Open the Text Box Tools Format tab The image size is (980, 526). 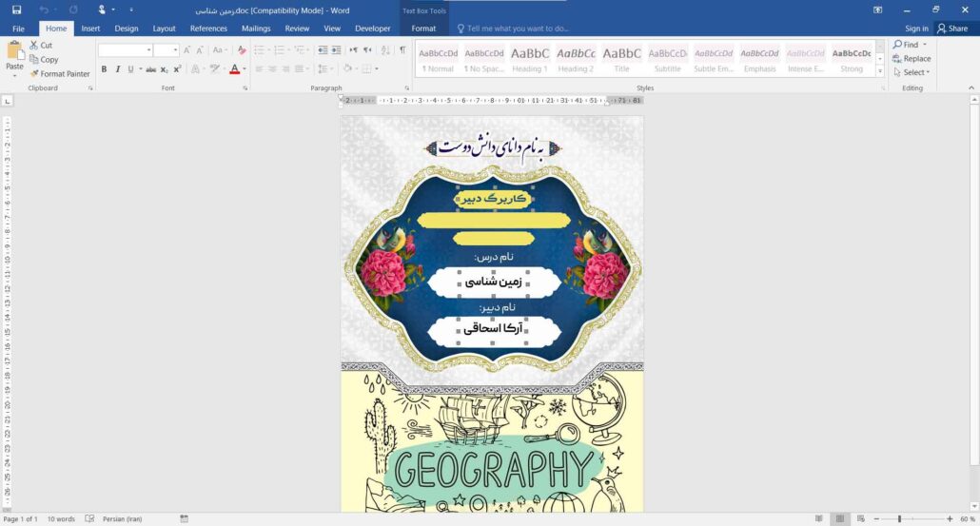[x=423, y=29]
